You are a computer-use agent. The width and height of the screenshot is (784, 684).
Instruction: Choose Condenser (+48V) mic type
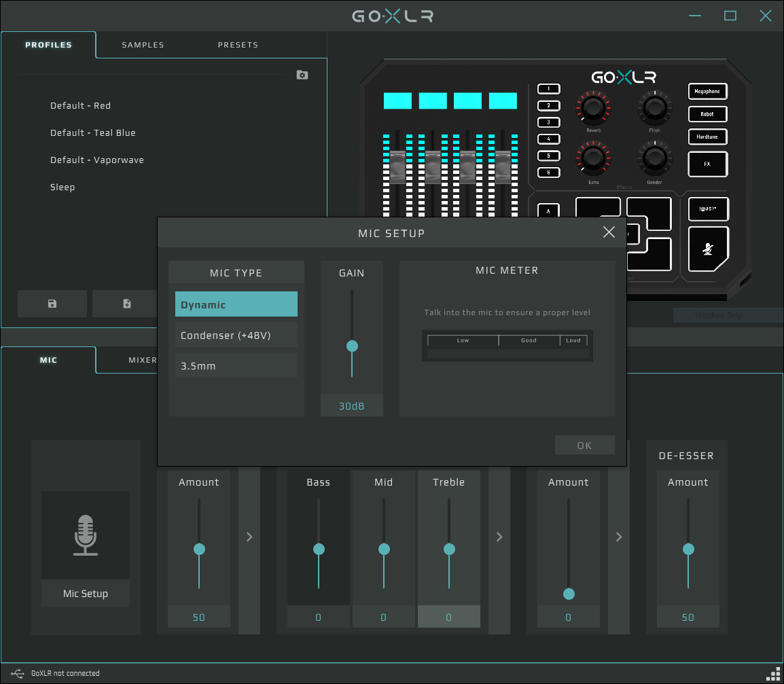(x=236, y=335)
